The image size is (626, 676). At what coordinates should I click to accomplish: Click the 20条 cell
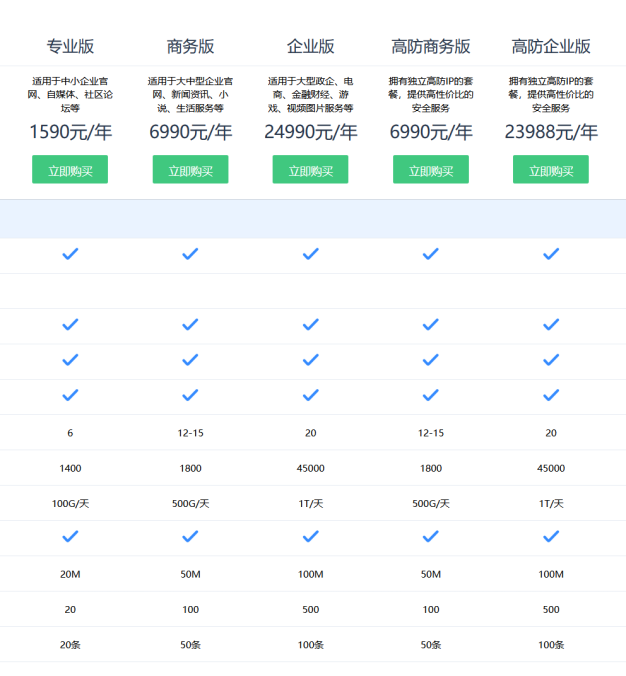point(70,645)
